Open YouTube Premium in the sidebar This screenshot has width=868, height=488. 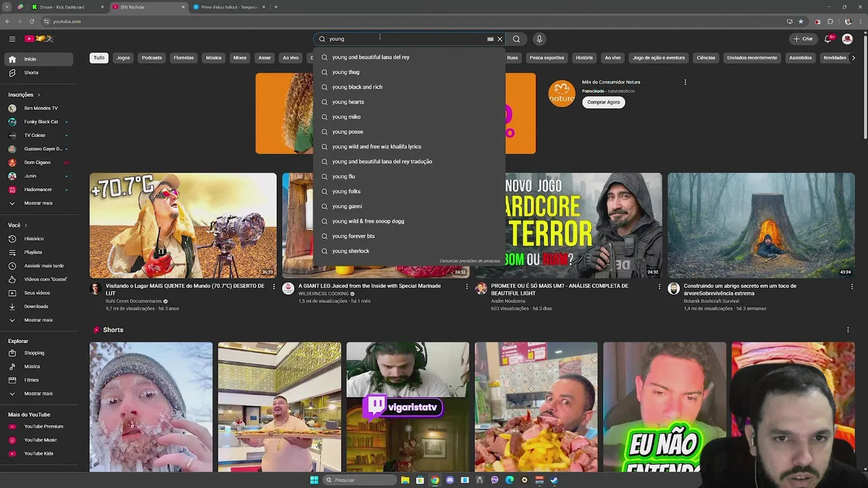tap(40, 426)
